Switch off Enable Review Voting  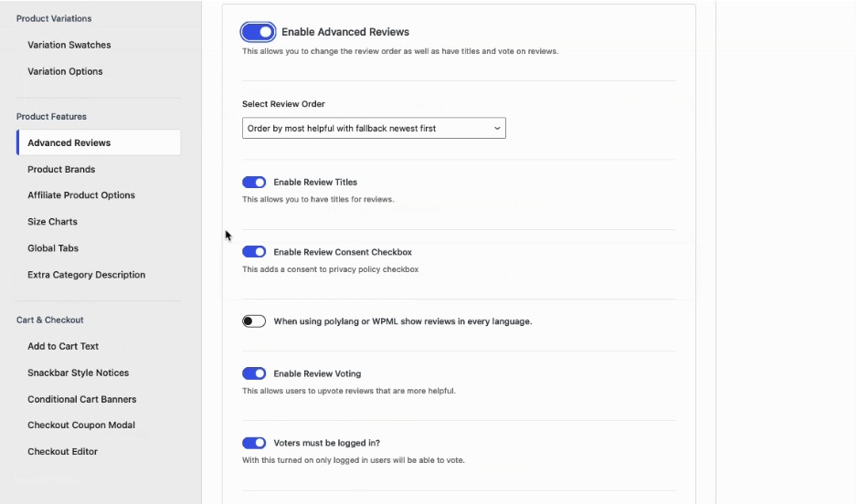[x=254, y=373]
